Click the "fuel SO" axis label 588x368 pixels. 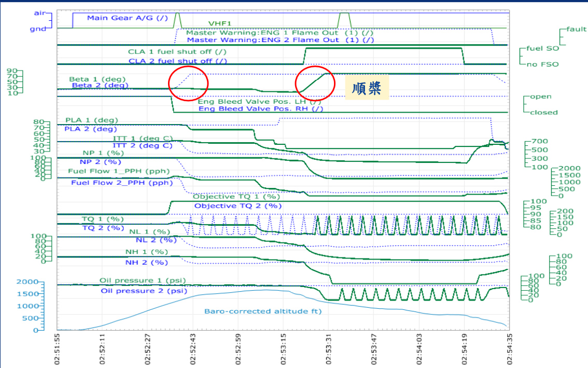pos(543,48)
